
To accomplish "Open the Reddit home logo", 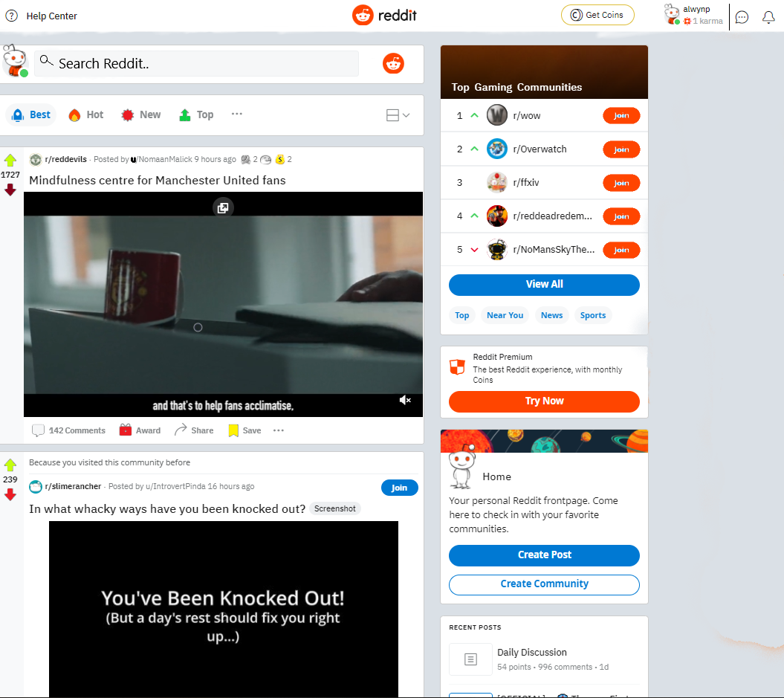I will tap(384, 14).
